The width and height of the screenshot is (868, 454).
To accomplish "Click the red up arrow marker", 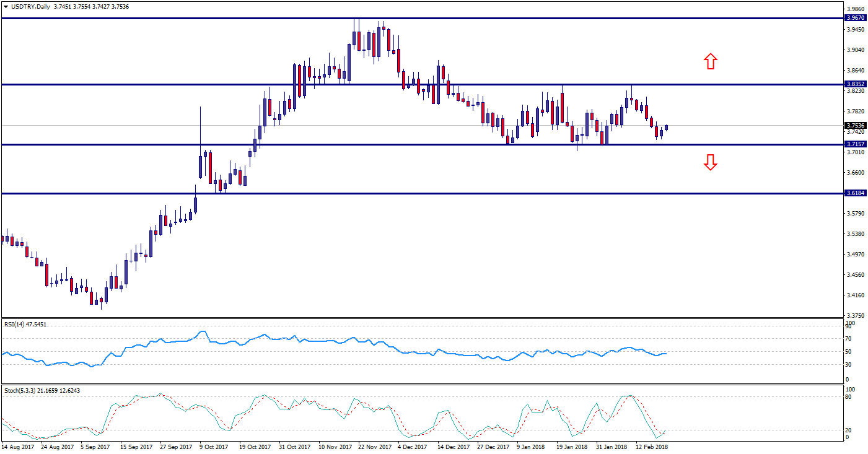I will click(x=710, y=61).
